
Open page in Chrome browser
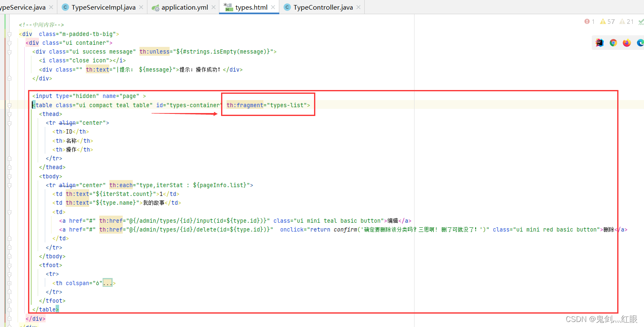[x=613, y=43]
